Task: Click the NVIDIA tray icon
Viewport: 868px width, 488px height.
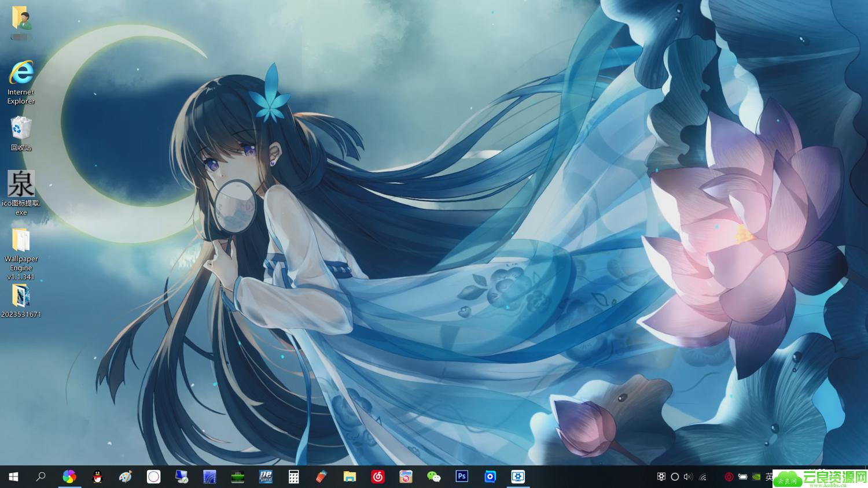Action: [756, 477]
